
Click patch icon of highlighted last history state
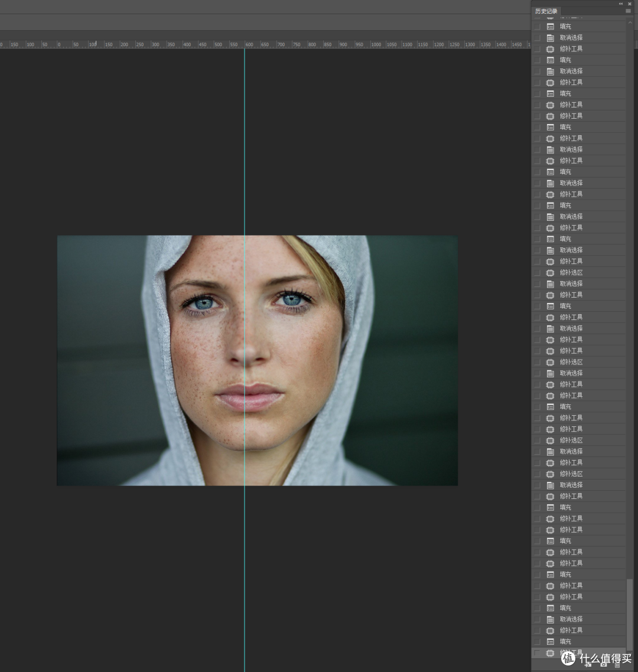click(x=550, y=653)
